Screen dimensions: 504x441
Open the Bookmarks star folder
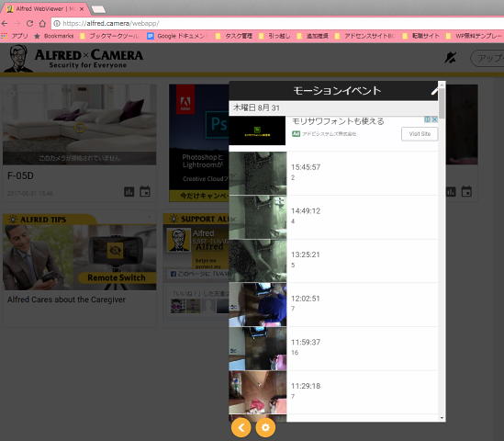[54, 36]
